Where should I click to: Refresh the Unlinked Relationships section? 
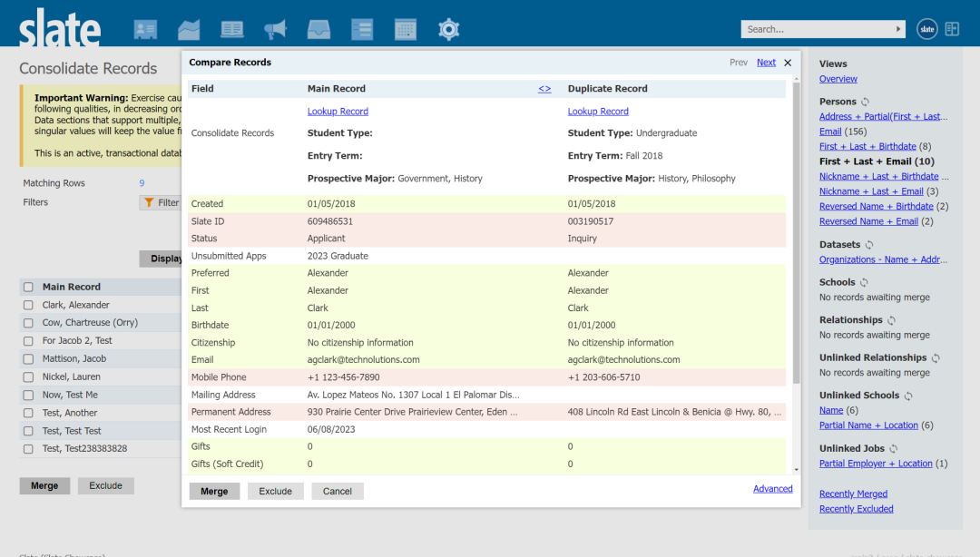click(x=936, y=358)
